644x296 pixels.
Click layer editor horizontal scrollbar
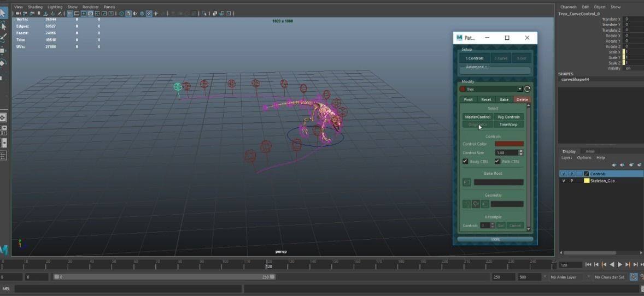point(589,253)
